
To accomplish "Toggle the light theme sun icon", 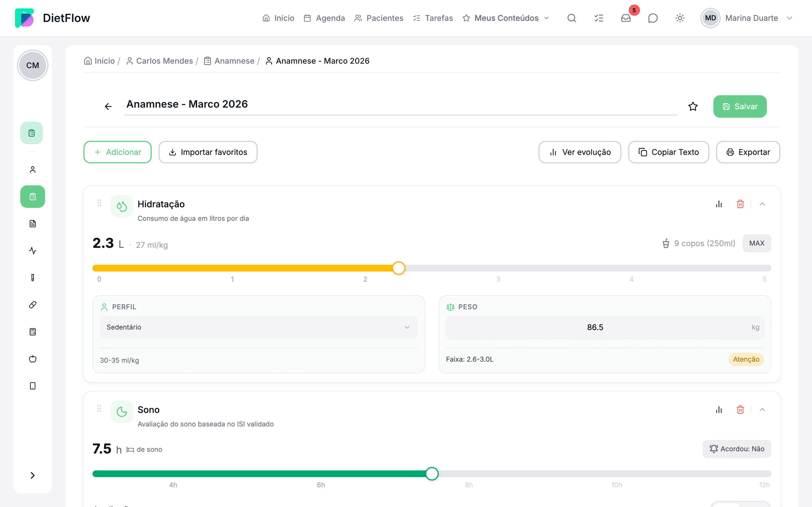I will click(680, 18).
